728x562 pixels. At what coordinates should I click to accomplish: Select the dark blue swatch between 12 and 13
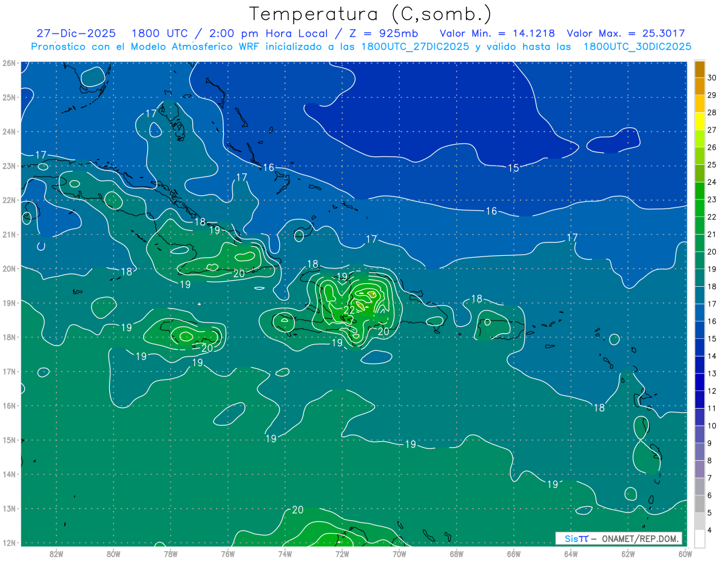coord(699,382)
